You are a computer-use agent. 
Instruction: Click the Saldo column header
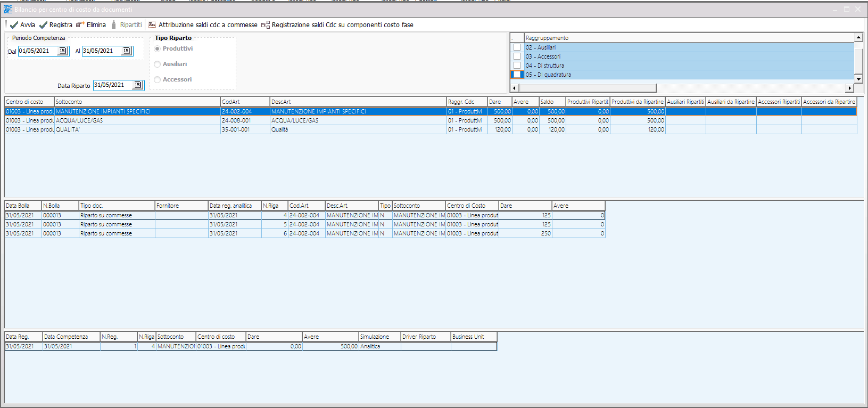pos(552,102)
